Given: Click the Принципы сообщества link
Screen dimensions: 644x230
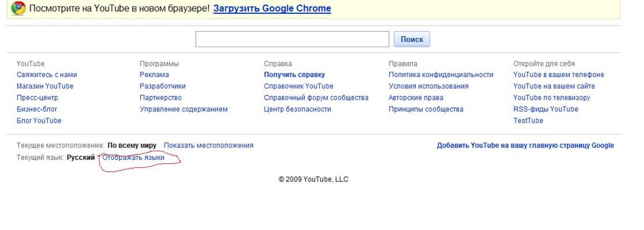Looking at the screenshot, I should (x=426, y=109).
